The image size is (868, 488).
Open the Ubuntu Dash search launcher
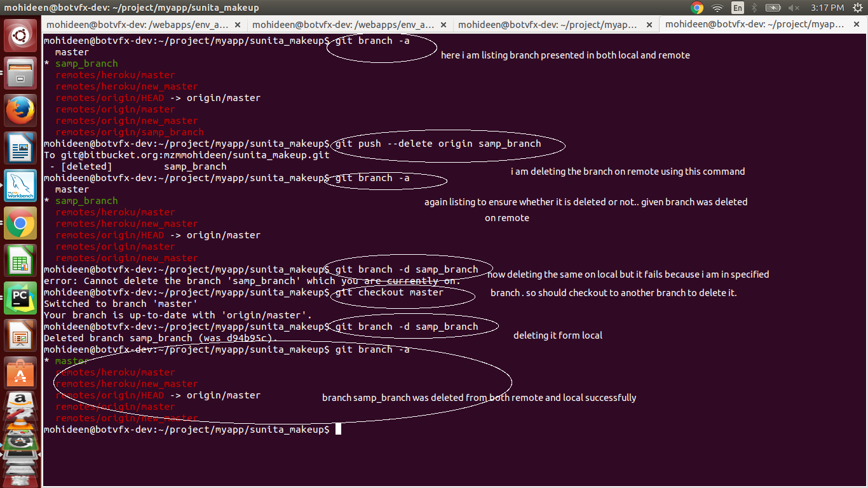pyautogui.click(x=21, y=36)
